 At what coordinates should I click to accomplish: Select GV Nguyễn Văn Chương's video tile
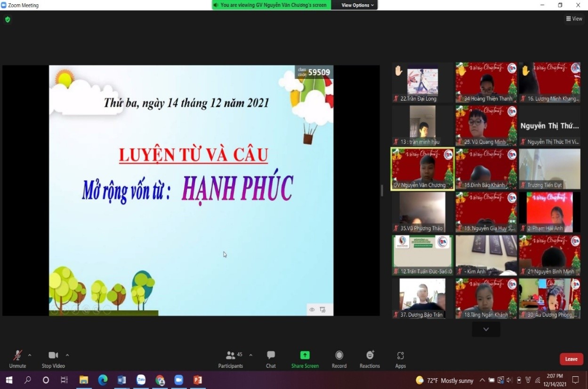422,169
